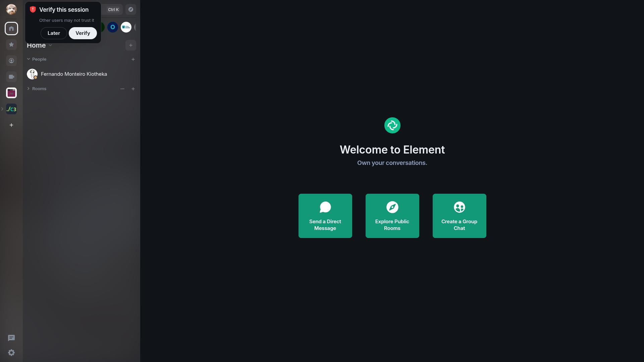Click the Verify button
The height and width of the screenshot is (362, 644).
pos(83,33)
